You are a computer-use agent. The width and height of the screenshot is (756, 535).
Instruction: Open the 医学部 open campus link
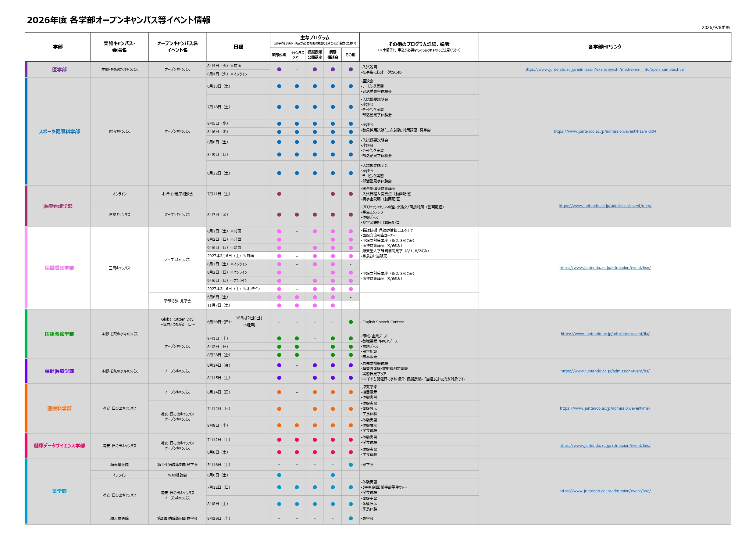604,70
